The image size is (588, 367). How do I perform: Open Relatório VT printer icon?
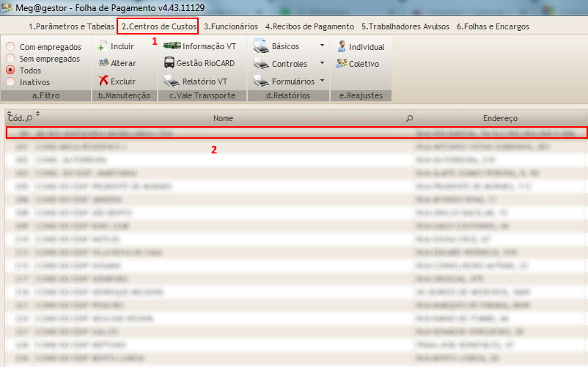(x=172, y=81)
